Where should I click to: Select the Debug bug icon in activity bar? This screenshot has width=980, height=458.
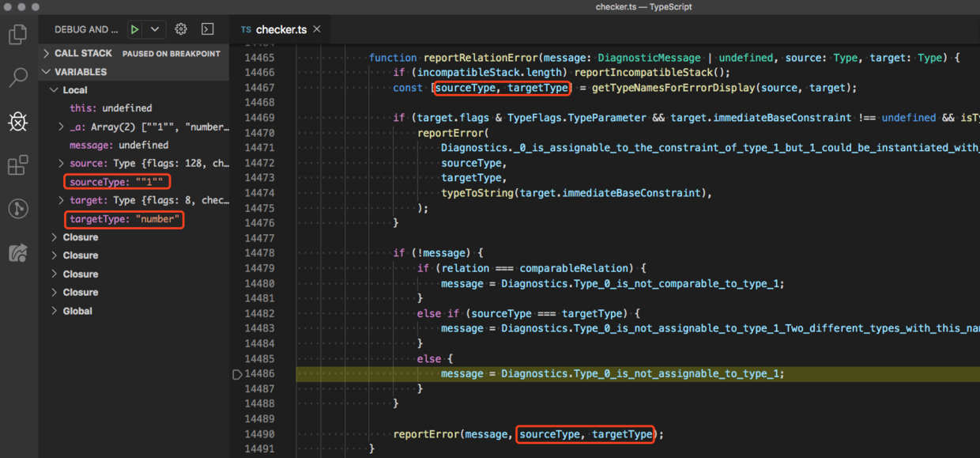(17, 121)
